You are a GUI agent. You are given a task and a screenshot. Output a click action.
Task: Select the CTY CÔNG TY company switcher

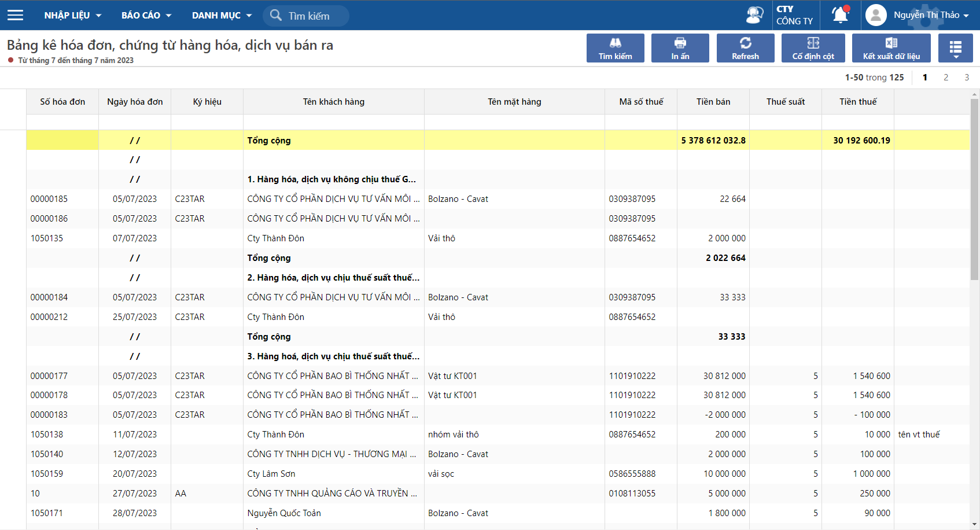point(794,15)
